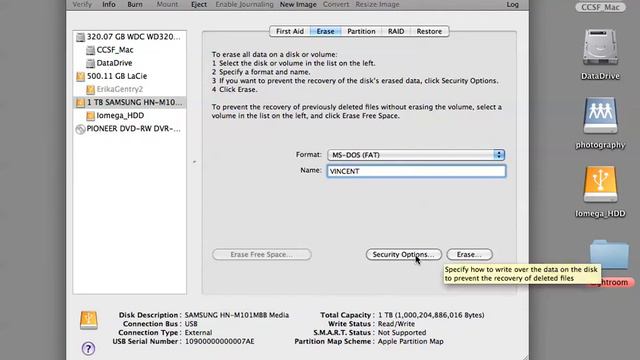Select the Iomega_HDD USB desktop icon
The width and height of the screenshot is (640, 360).
[600, 184]
